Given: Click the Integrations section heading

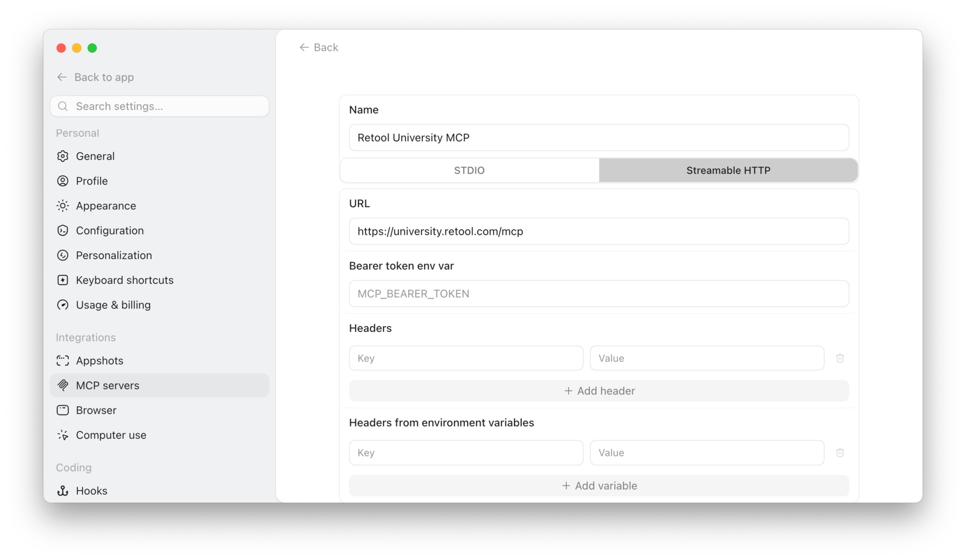Looking at the screenshot, I should pyautogui.click(x=86, y=337).
